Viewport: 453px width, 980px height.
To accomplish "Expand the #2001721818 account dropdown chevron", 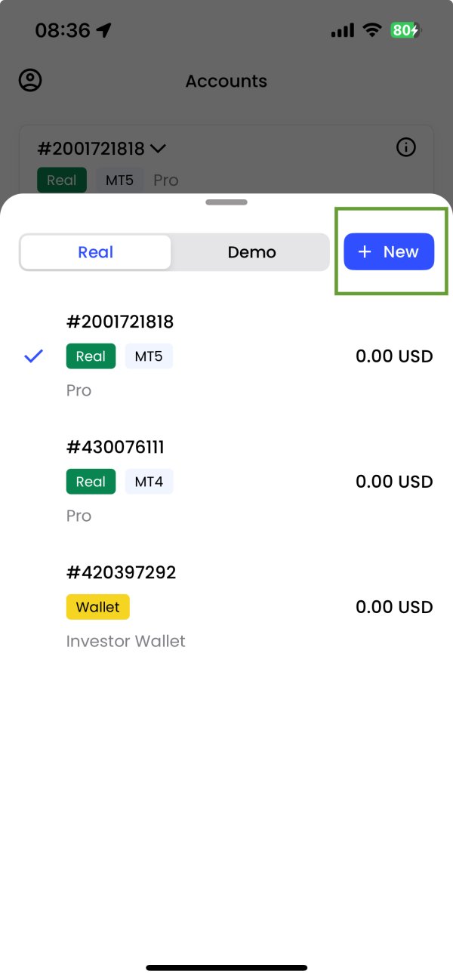I will click(x=158, y=148).
